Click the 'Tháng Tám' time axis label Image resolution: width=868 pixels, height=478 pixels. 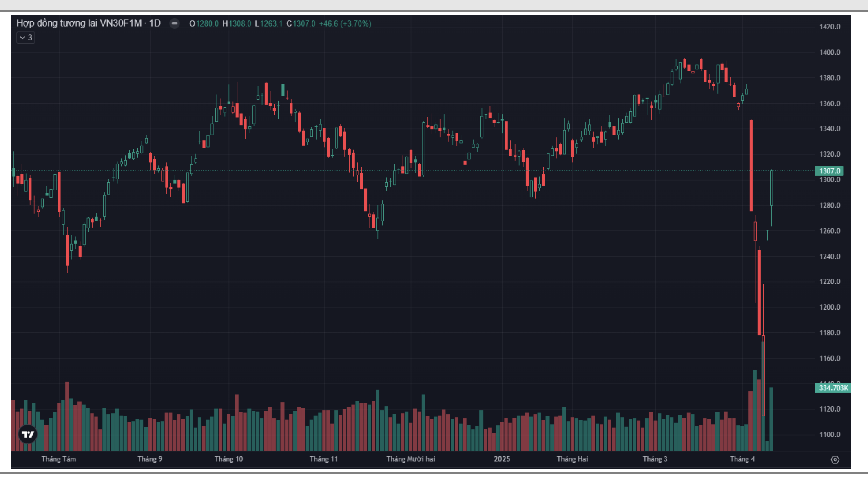point(59,459)
